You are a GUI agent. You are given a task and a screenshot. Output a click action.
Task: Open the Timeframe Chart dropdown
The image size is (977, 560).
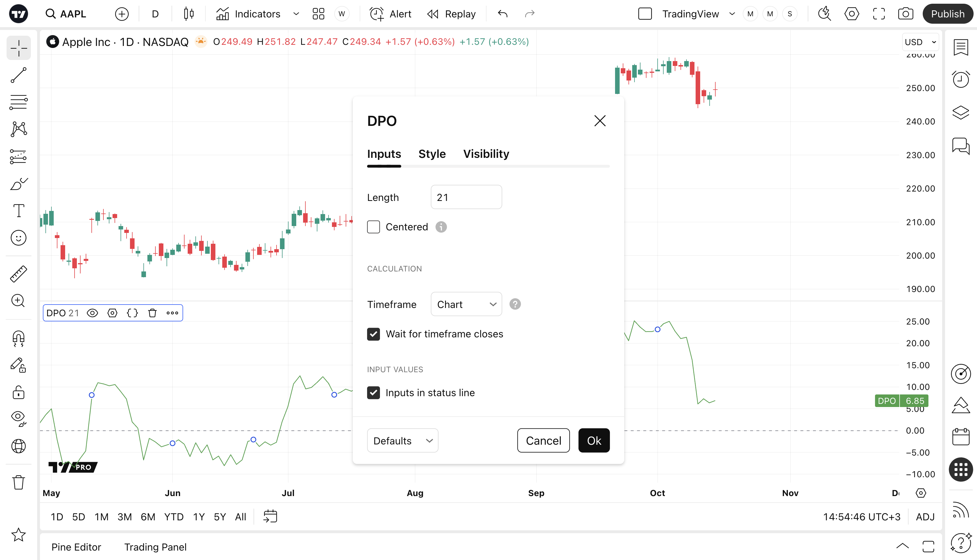pyautogui.click(x=466, y=304)
